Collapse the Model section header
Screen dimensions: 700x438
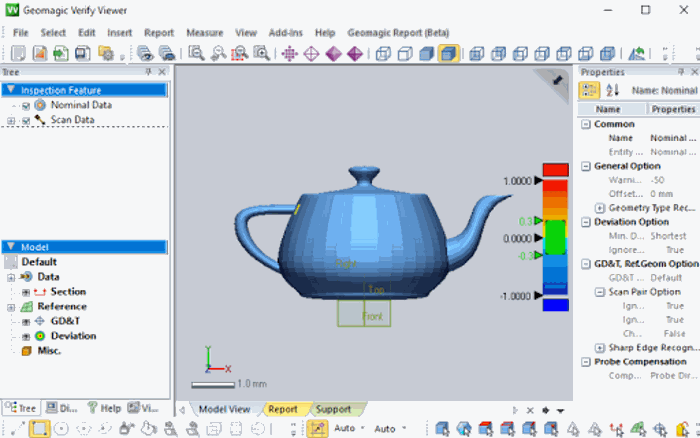pyautogui.click(x=11, y=246)
